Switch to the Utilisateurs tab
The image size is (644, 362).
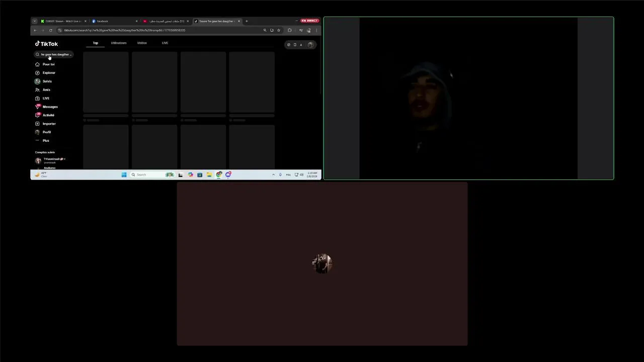click(x=119, y=43)
